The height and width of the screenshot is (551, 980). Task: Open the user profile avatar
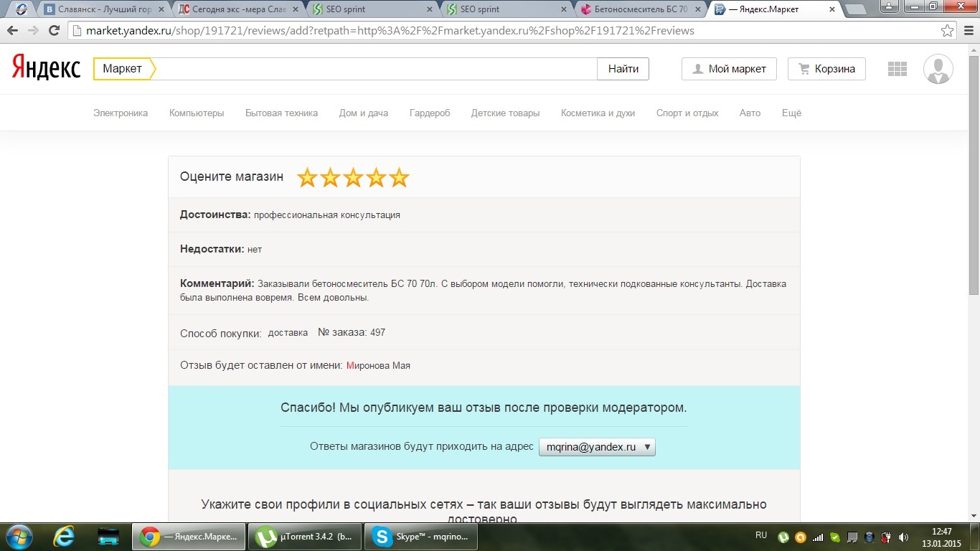[938, 69]
